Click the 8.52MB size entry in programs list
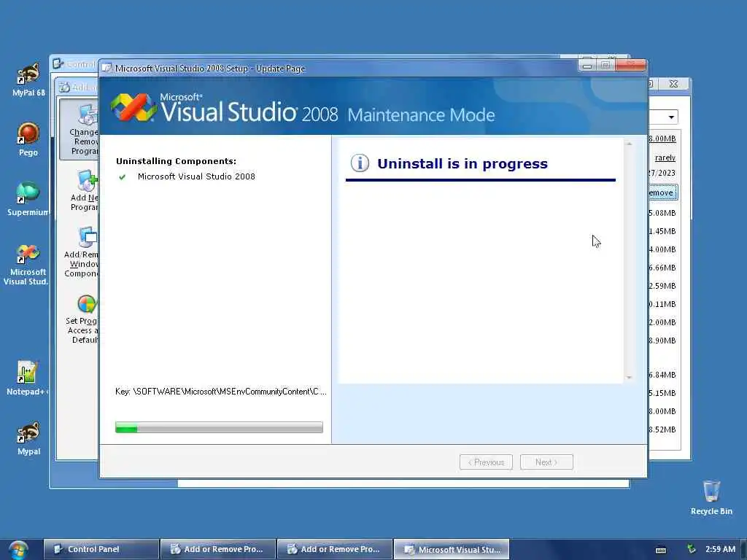The width and height of the screenshot is (747, 560). (x=662, y=429)
